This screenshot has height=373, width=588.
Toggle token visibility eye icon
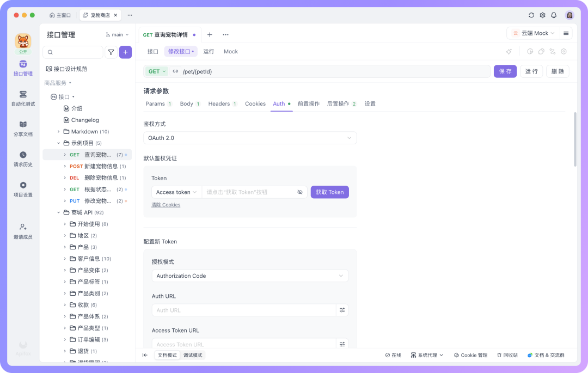pyautogui.click(x=299, y=192)
